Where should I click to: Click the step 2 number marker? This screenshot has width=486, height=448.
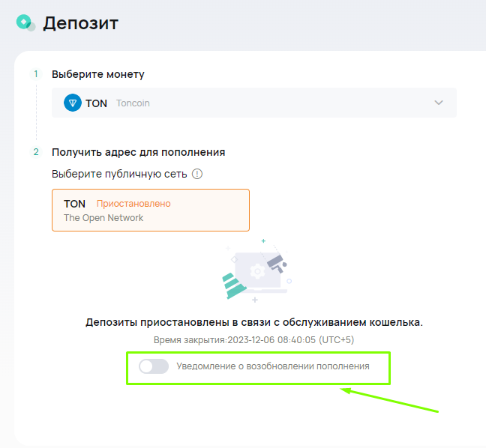[35, 152]
